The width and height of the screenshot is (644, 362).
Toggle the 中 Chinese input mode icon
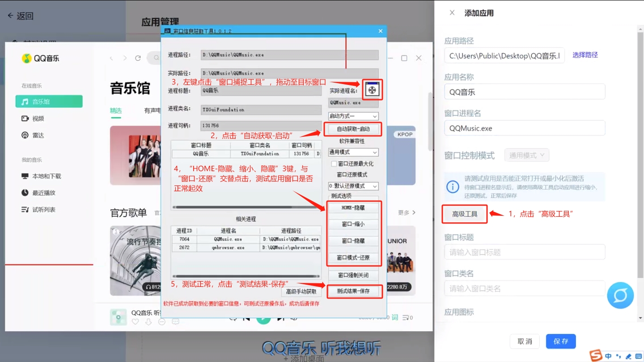pyautogui.click(x=608, y=356)
